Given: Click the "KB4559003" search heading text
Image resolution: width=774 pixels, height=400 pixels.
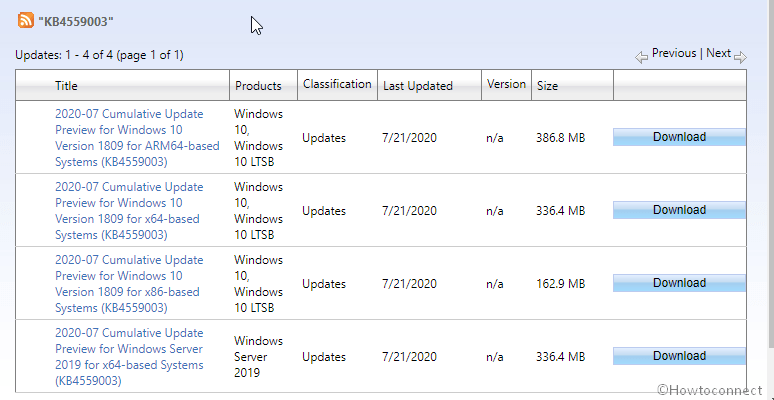Looking at the screenshot, I should tap(76, 21).
